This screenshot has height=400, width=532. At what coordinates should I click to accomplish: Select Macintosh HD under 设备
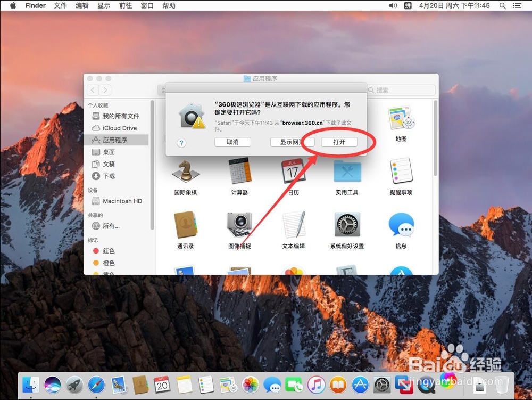tap(116, 201)
